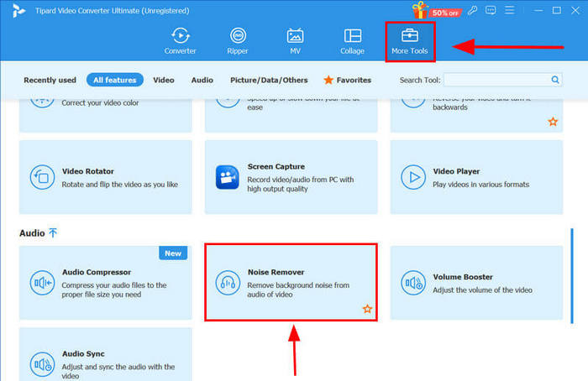Click the Audio Compressor icon

42,283
